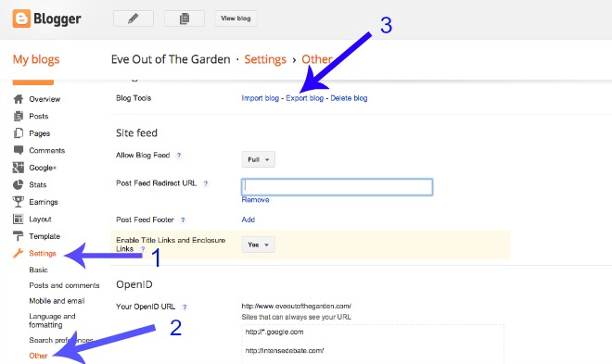Click the OpenID URL eveoutofthegarden.com text
This screenshot has height=364, width=612.
point(296,306)
